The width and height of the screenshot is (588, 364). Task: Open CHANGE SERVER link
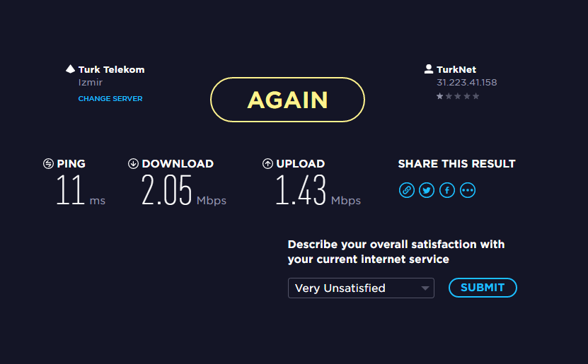110,98
